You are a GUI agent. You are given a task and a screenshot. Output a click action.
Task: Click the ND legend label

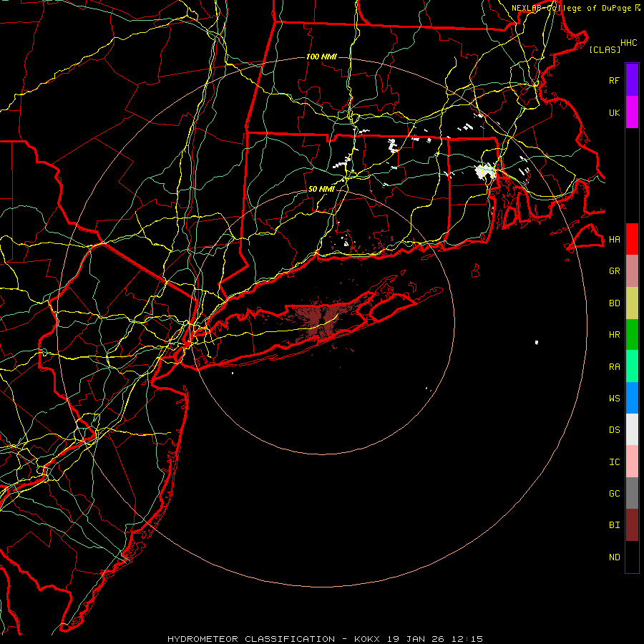(x=614, y=557)
